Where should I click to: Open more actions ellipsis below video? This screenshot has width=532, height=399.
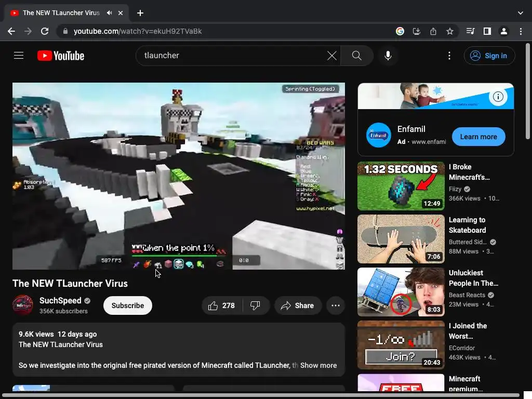click(x=336, y=305)
